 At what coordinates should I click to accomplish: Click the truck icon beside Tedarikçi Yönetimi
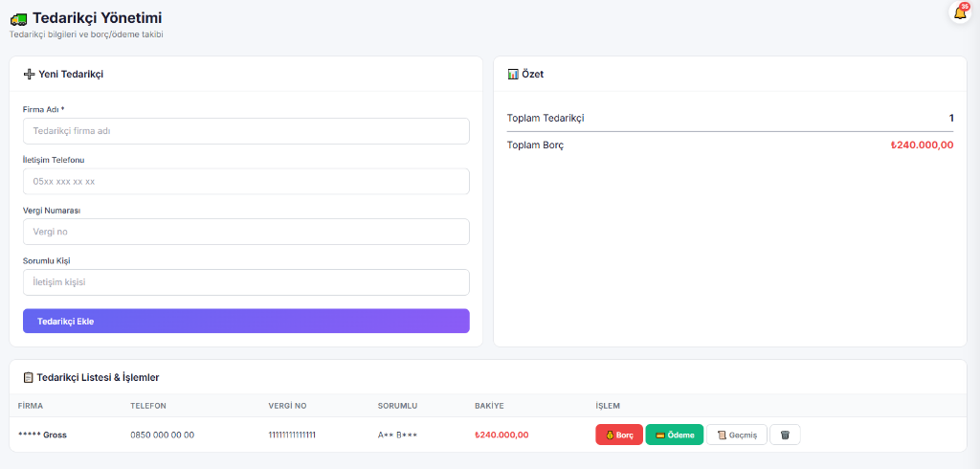(19, 19)
